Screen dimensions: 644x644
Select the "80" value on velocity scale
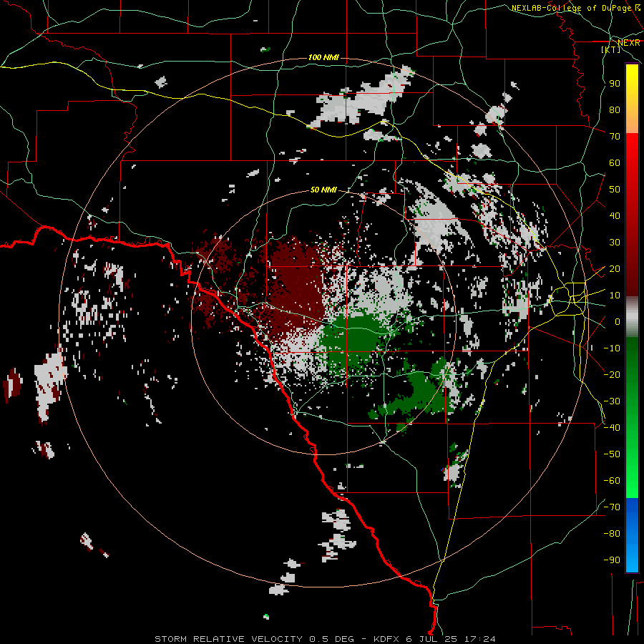point(615,110)
